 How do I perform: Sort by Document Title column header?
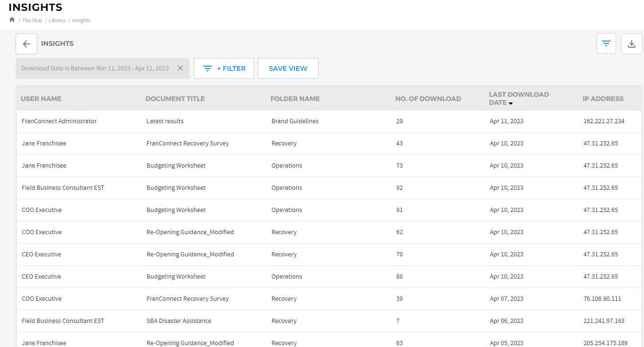point(175,99)
